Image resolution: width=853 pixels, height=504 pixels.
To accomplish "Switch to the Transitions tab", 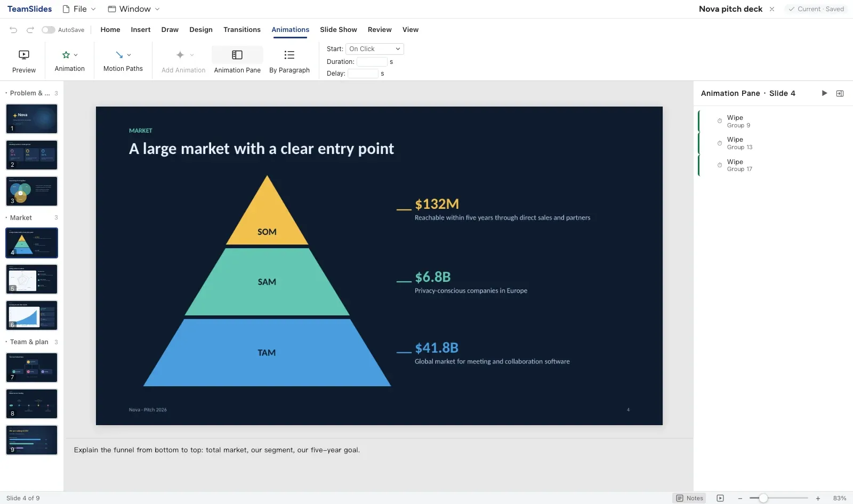I will point(242,30).
